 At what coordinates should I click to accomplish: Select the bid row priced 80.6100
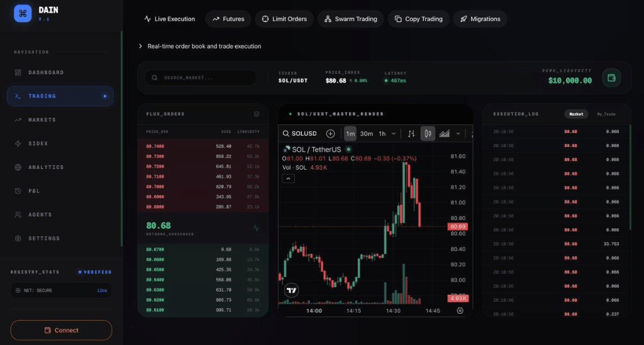tap(203, 310)
